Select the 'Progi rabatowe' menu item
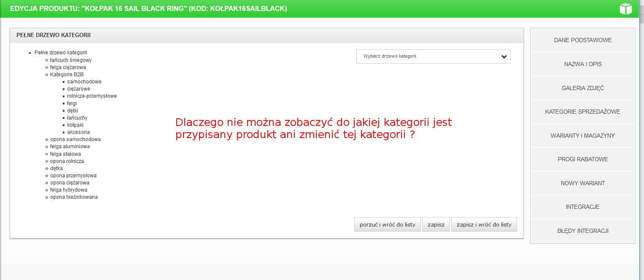The width and height of the screenshot is (644, 280). 582,160
